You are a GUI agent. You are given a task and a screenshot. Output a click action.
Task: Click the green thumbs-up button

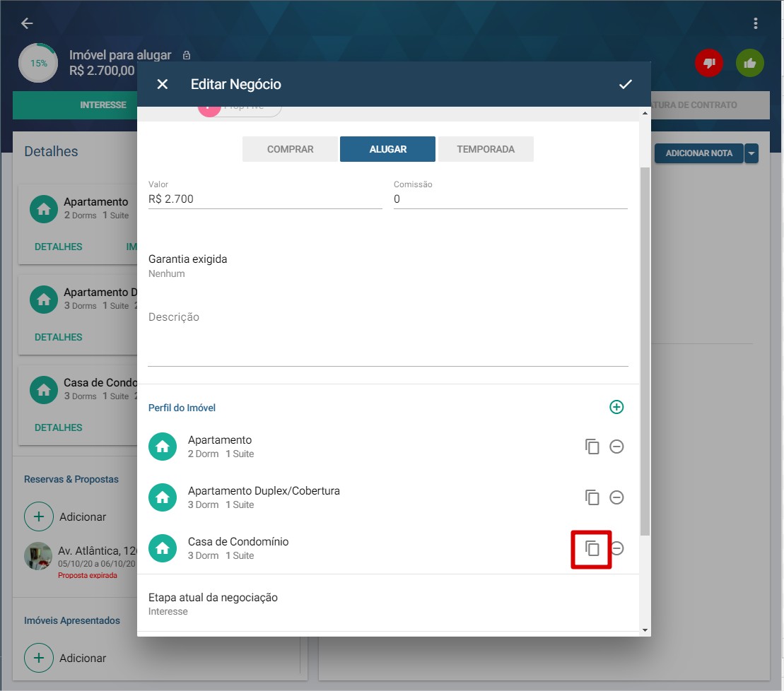click(x=749, y=63)
